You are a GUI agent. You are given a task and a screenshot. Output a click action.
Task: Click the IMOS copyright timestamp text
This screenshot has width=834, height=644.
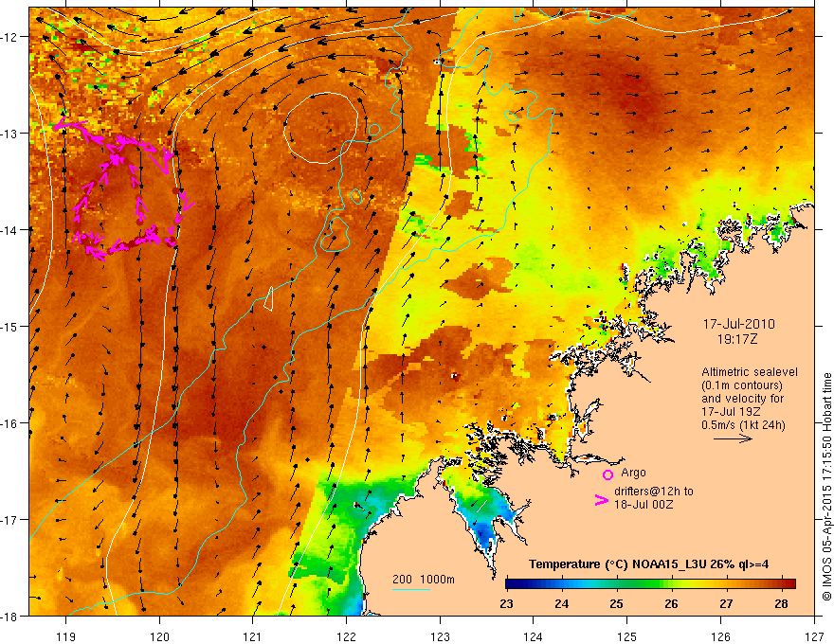(x=826, y=487)
